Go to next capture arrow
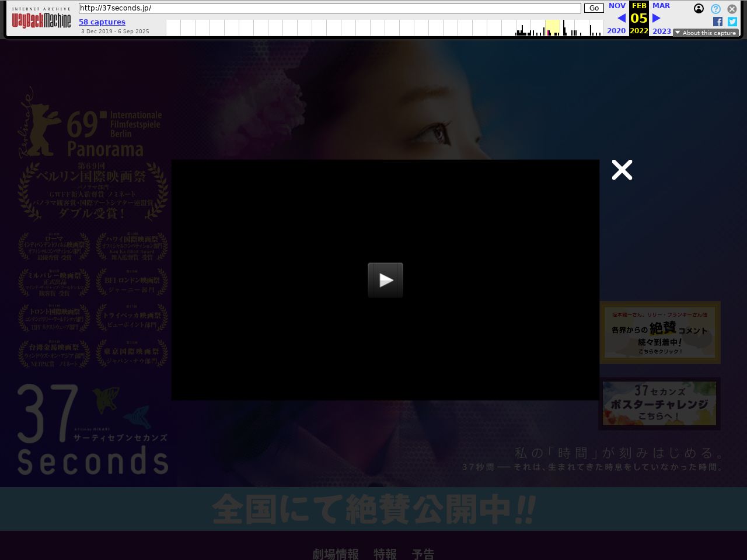 coord(657,18)
